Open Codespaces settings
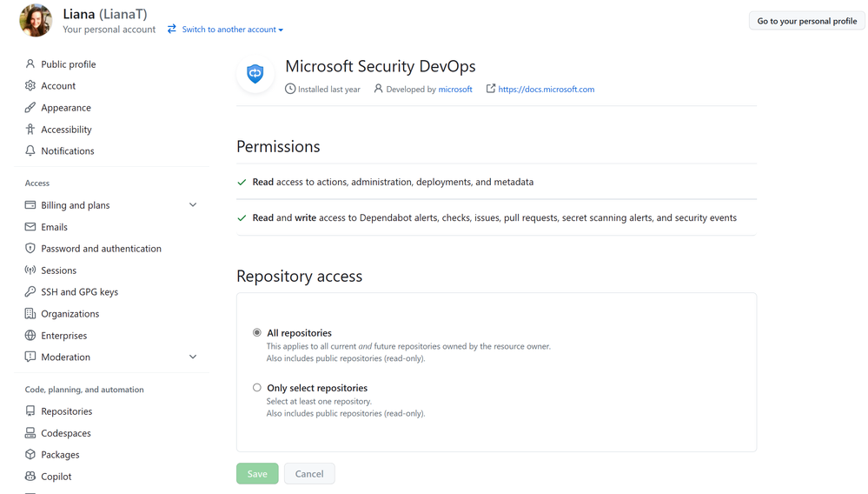 point(66,433)
